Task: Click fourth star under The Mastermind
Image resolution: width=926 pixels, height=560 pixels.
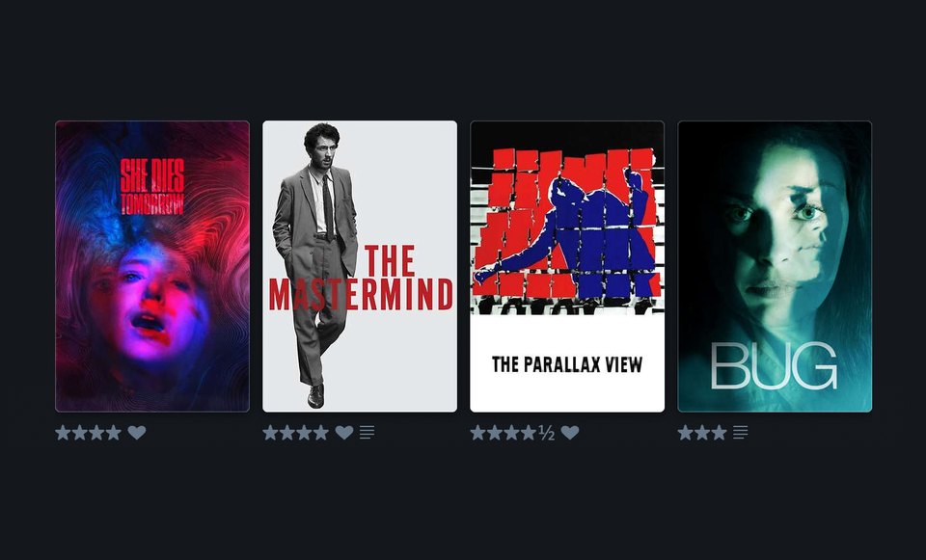Action: pyautogui.click(x=321, y=433)
